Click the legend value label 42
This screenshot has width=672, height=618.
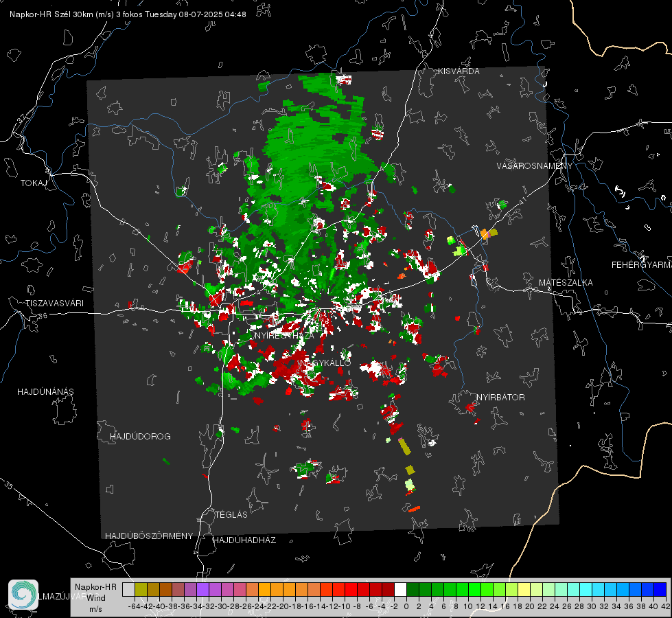666,606
